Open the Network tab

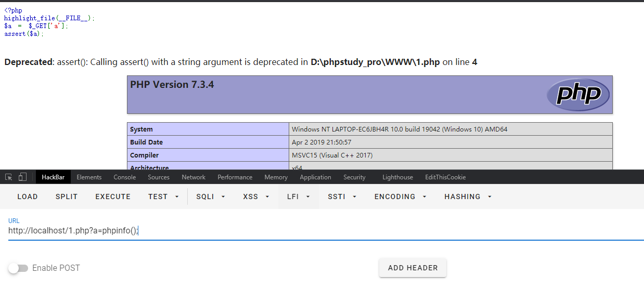click(x=194, y=177)
